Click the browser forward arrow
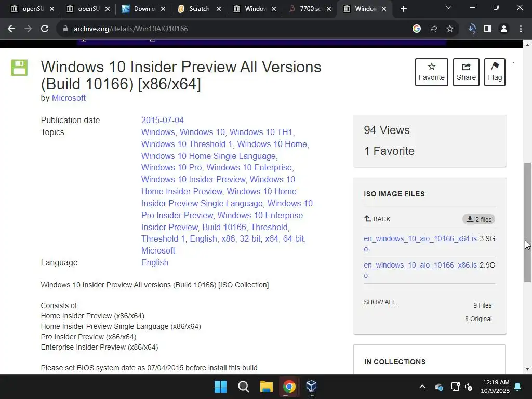532x399 pixels. point(28,29)
